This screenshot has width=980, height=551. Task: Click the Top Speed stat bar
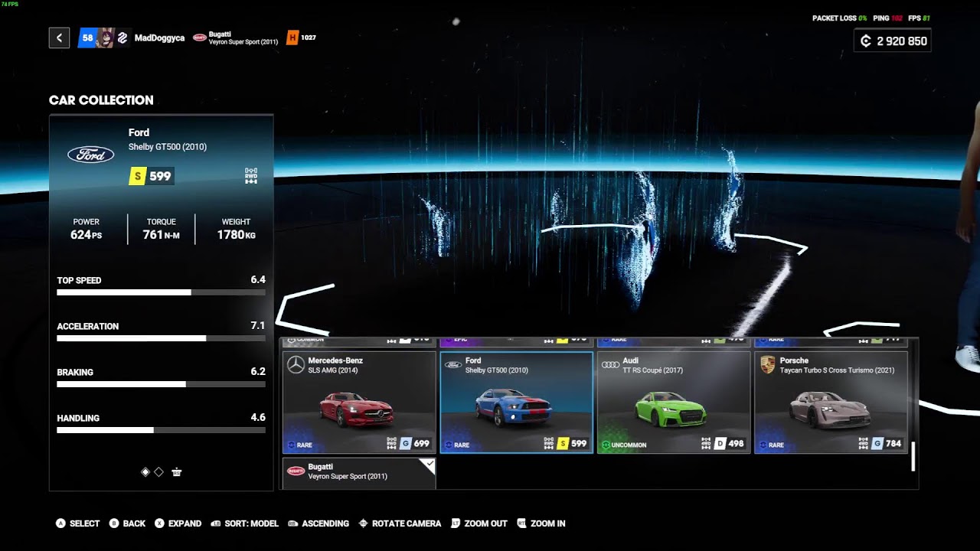(161, 292)
